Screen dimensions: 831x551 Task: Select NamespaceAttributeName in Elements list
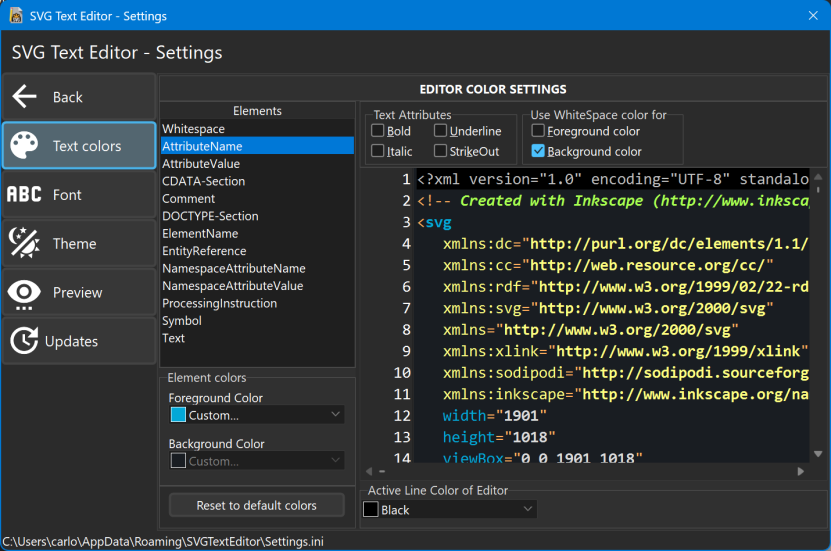[x=258, y=269]
